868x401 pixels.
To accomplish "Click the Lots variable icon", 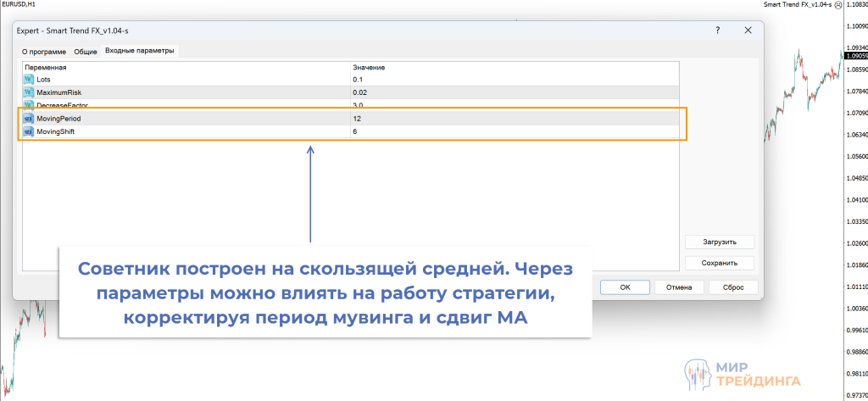I will 28,79.
